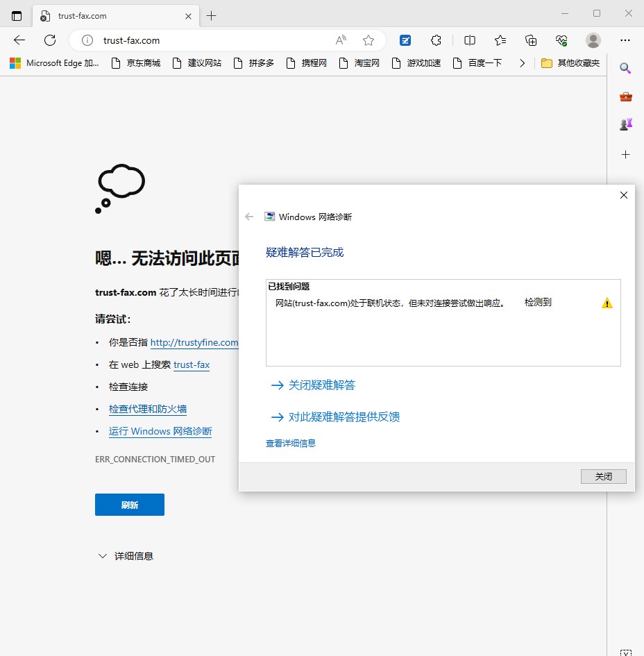Screen dimensions: 644x656
Task: Reload the trust-fax.com page
Action: (50, 40)
